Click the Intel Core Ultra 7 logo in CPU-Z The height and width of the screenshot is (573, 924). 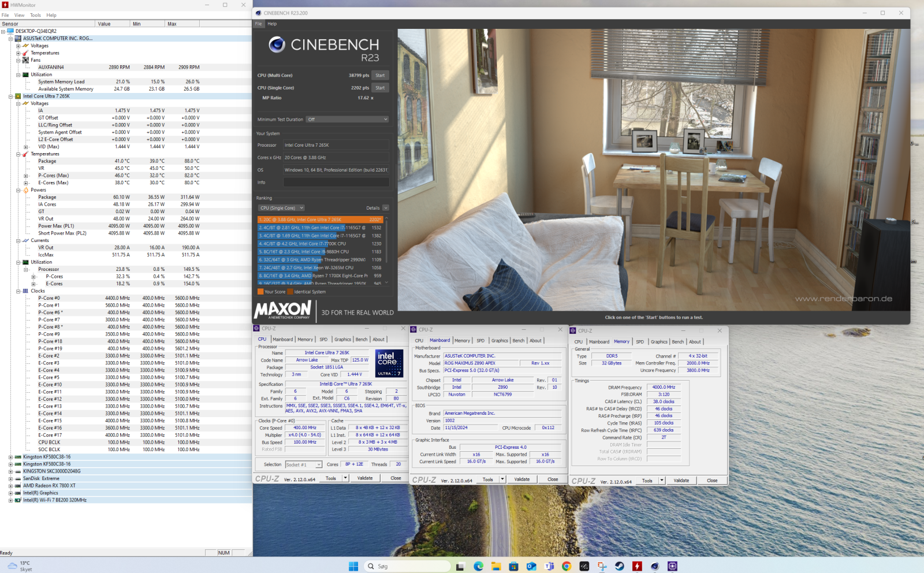point(389,363)
